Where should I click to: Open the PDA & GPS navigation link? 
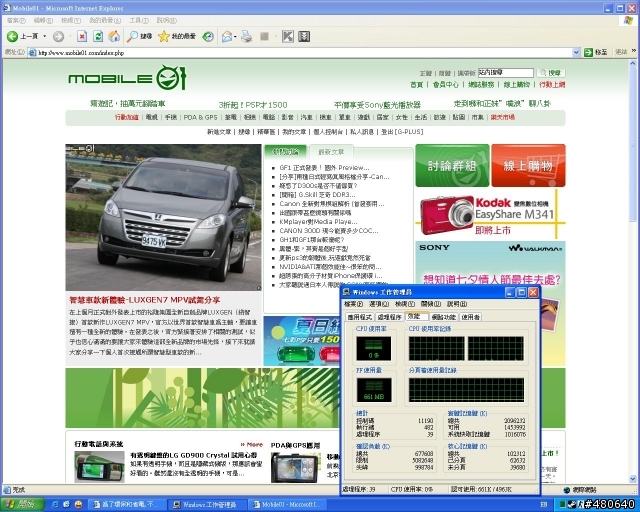click(x=200, y=117)
